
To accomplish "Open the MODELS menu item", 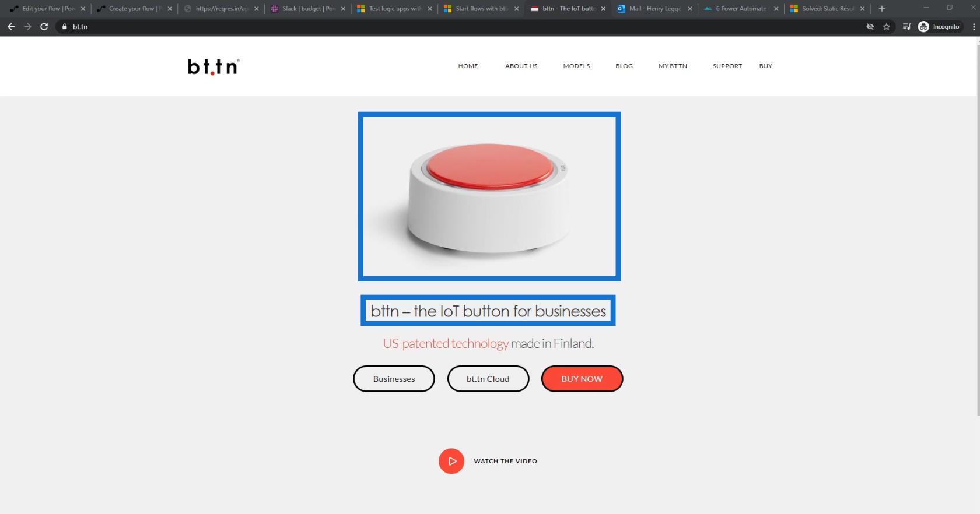I will coord(576,66).
